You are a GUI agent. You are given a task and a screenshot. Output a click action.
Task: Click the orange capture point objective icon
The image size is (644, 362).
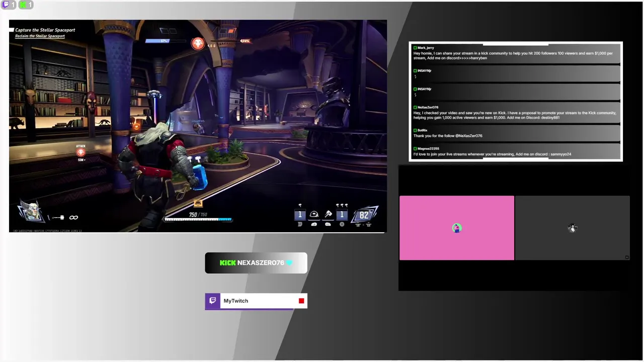tap(198, 44)
